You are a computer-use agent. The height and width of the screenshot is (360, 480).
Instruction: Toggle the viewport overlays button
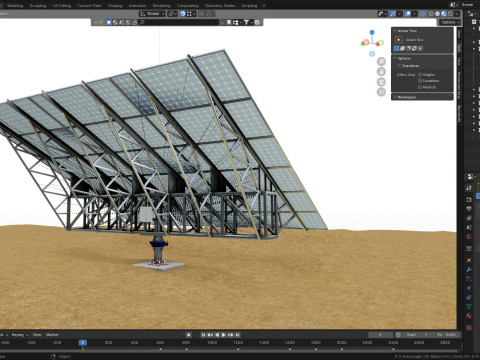(408, 14)
